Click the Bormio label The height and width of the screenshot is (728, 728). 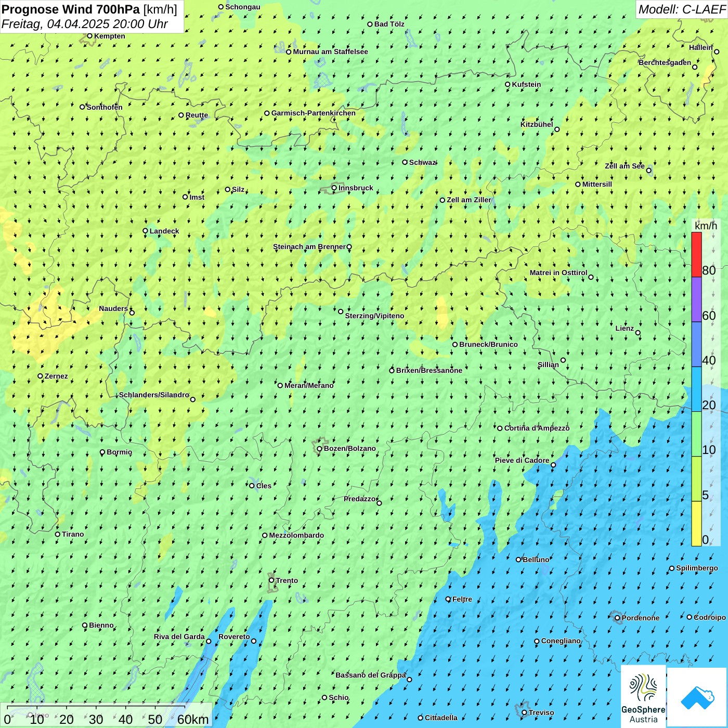point(119,452)
